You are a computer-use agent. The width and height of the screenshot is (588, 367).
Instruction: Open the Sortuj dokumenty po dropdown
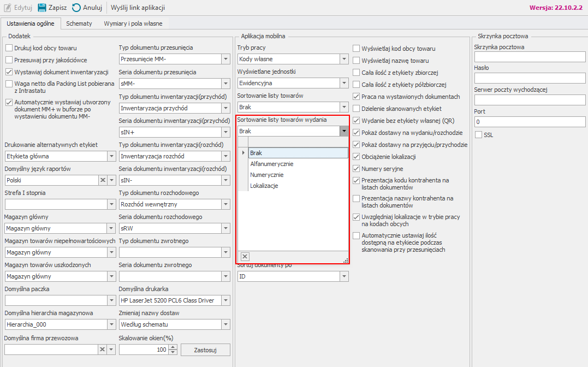click(344, 276)
